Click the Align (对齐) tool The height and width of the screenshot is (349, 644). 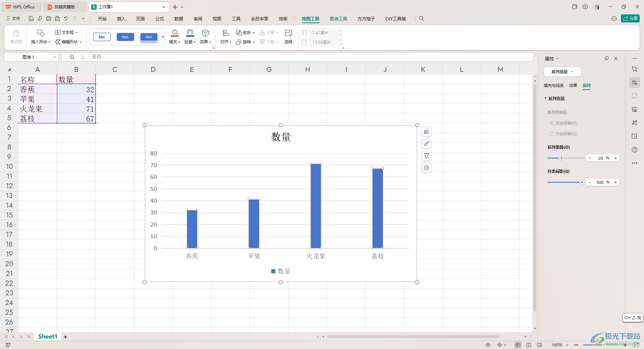click(226, 37)
